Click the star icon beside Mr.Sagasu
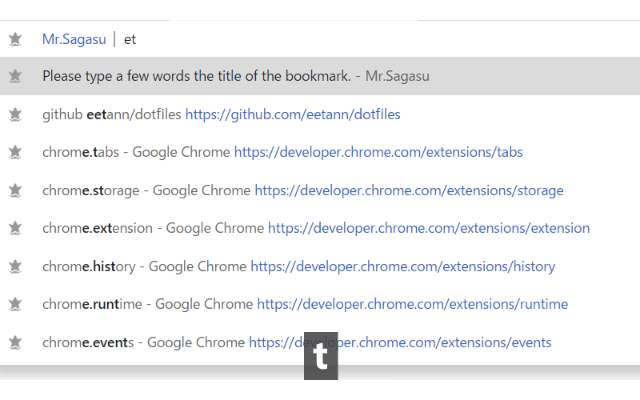The height and width of the screenshot is (400, 640). click(x=15, y=40)
